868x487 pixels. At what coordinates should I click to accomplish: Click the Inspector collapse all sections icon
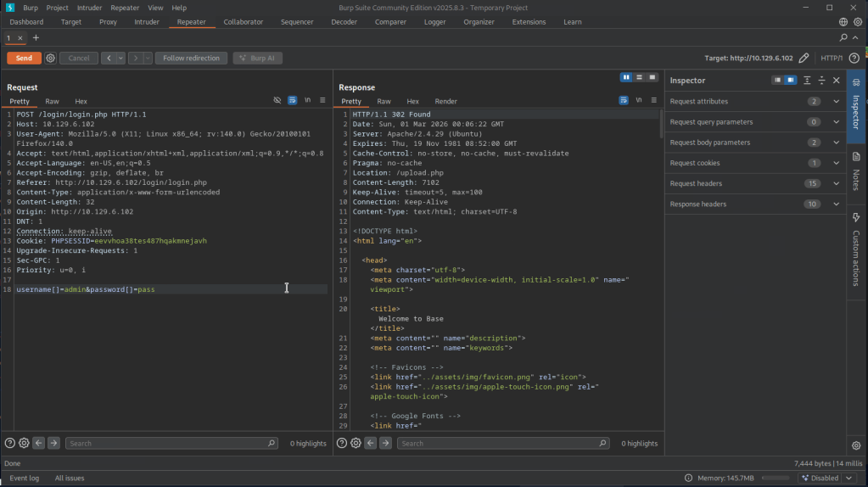point(821,80)
